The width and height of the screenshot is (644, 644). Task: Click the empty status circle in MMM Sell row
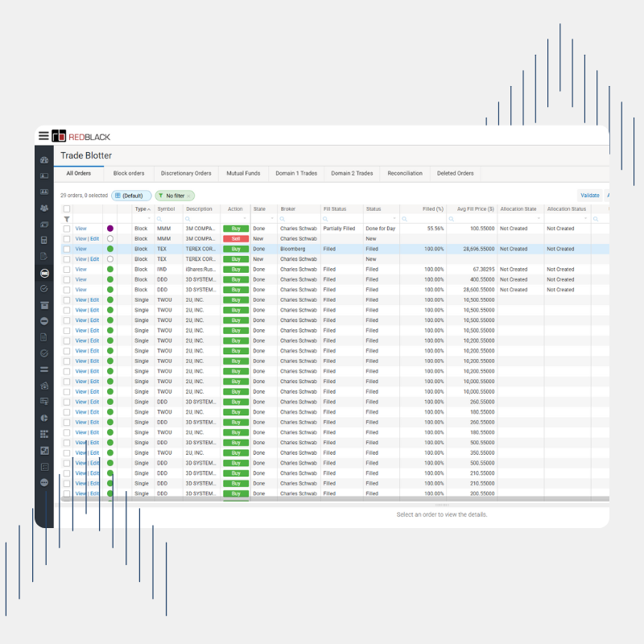[110, 238]
